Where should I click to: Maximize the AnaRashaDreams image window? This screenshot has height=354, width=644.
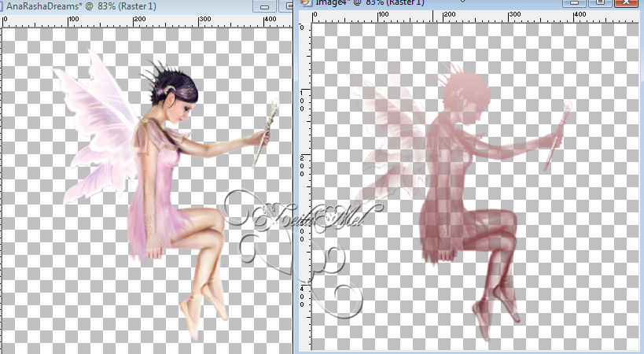pyautogui.click(x=285, y=6)
